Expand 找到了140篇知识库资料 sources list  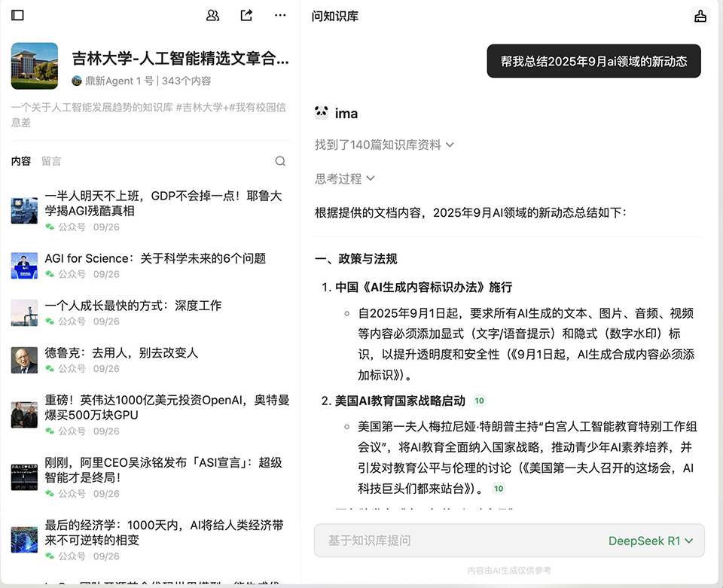pyautogui.click(x=384, y=145)
